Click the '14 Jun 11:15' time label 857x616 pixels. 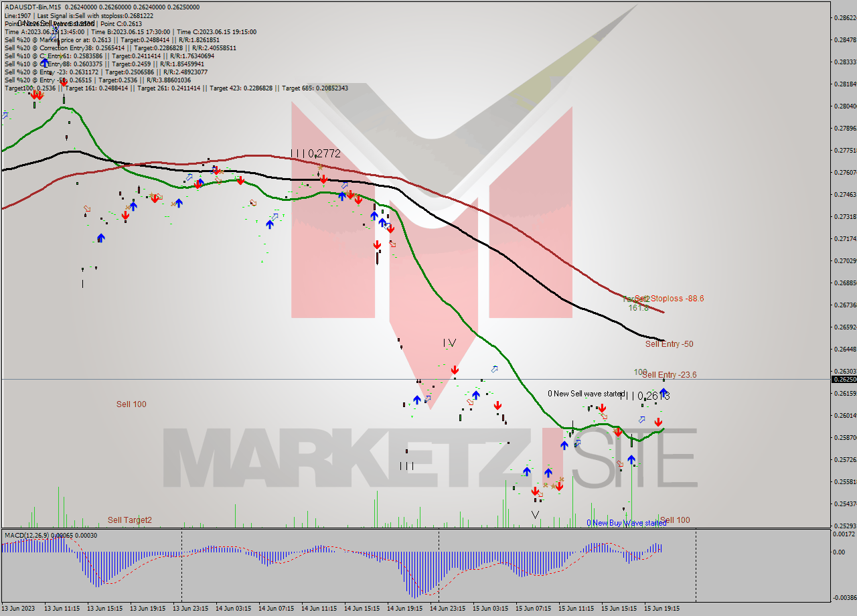point(319,609)
